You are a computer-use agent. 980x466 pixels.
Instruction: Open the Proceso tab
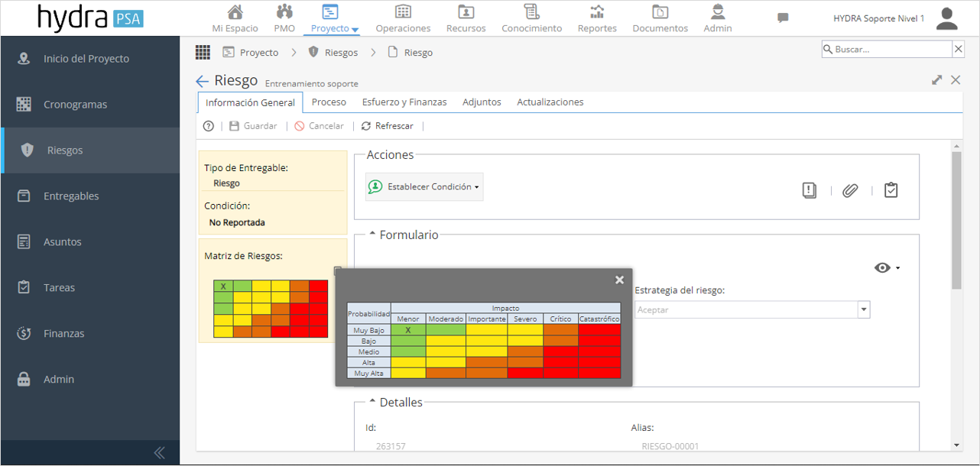[x=329, y=102]
